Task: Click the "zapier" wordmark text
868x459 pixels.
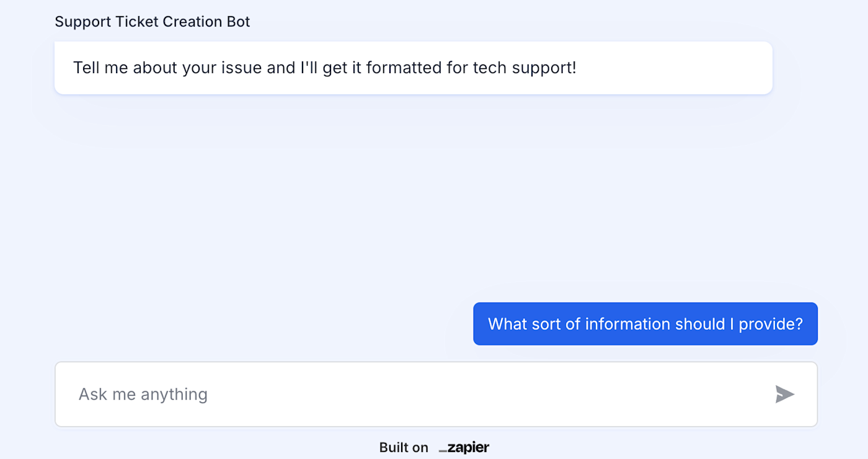Action: tap(469, 447)
